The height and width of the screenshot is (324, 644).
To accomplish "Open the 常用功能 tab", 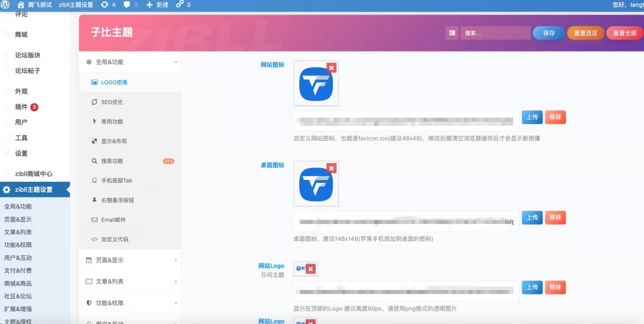I will click(130, 121).
